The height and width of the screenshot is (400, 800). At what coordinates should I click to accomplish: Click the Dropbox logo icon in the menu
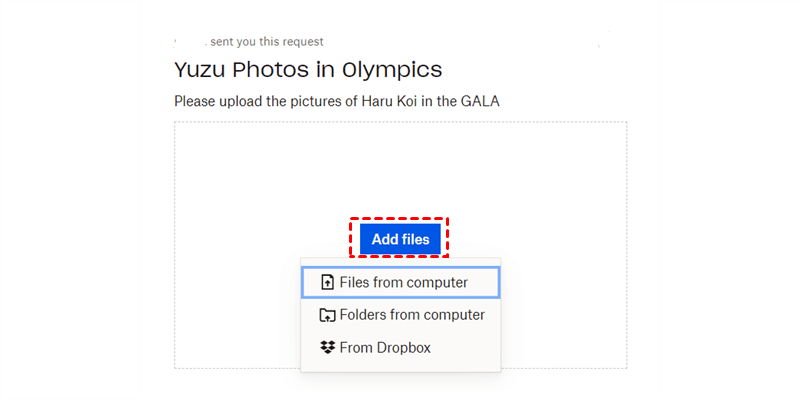click(x=327, y=348)
